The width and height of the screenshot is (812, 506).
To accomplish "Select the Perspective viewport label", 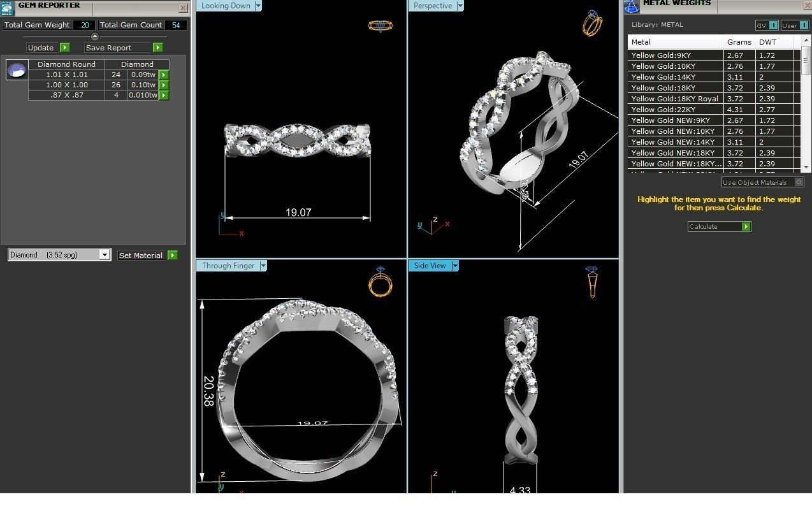I will (433, 6).
